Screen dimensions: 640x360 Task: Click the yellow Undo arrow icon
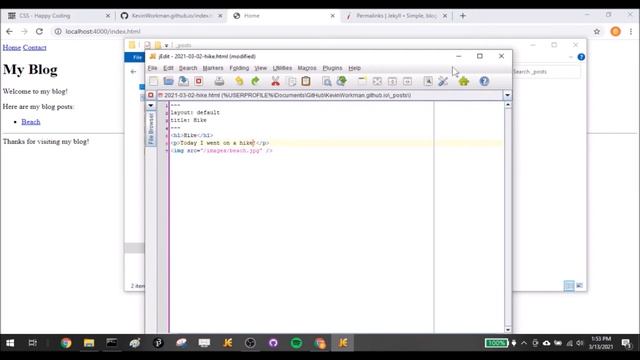[x=239, y=81]
